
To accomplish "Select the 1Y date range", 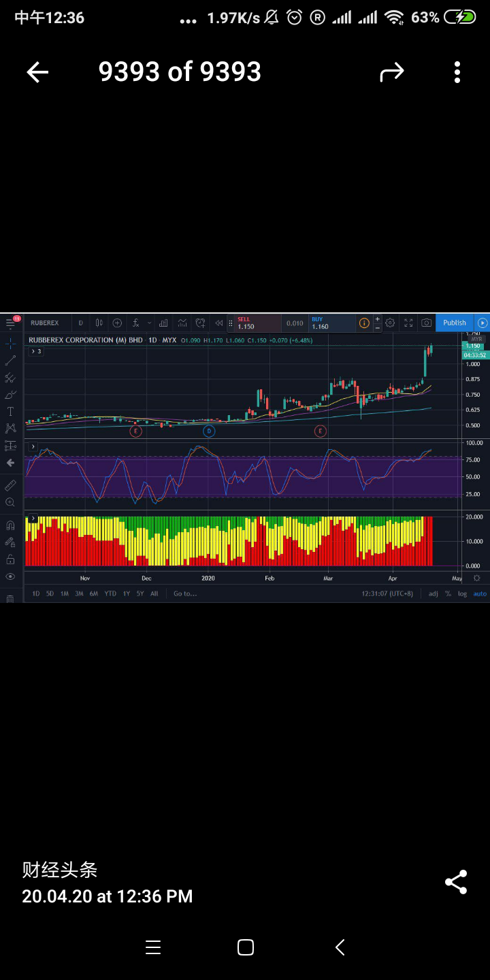I will (127, 593).
